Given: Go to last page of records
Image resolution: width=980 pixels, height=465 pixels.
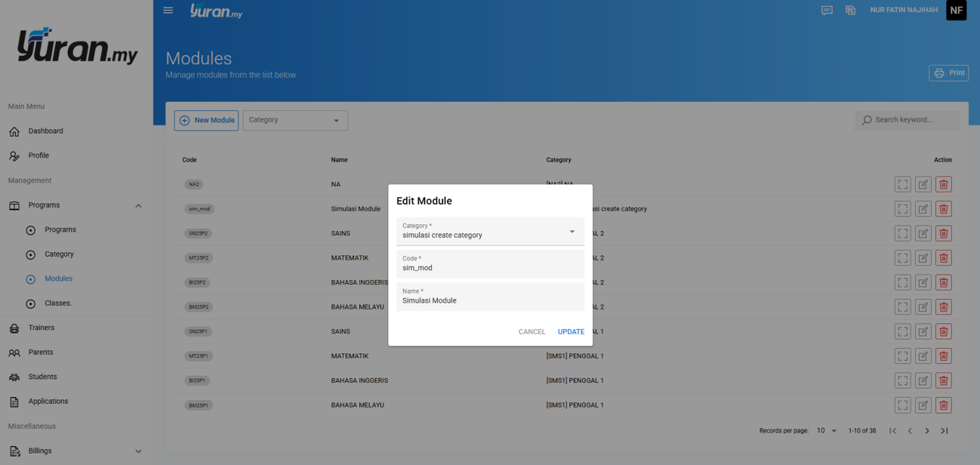Looking at the screenshot, I should [x=944, y=431].
